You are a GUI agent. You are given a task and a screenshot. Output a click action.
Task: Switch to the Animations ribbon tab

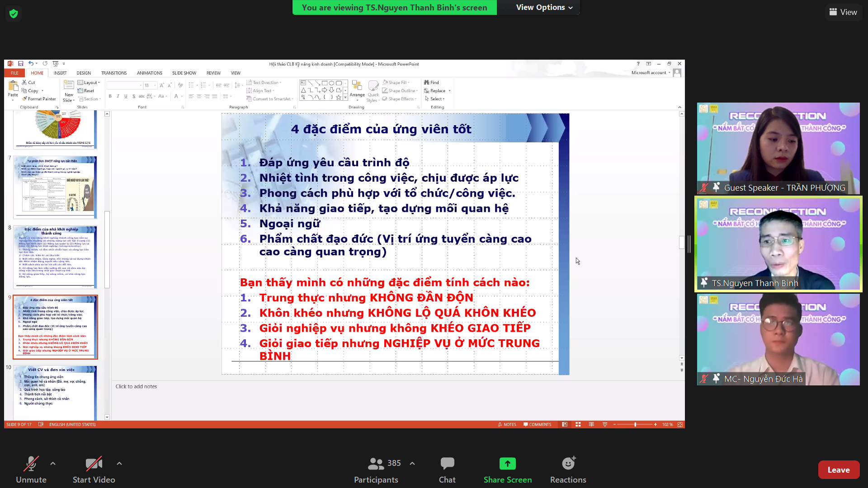149,73
